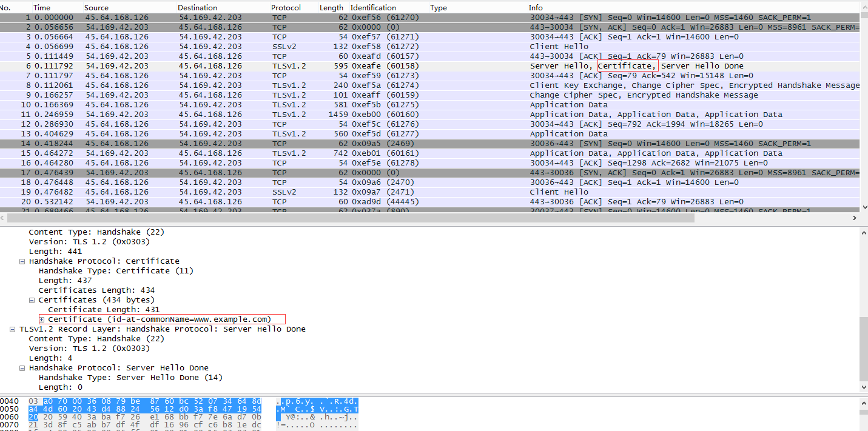Collapse the 'TLSv1.2 Record Layer: Server Hello Done' node

pos(13,329)
